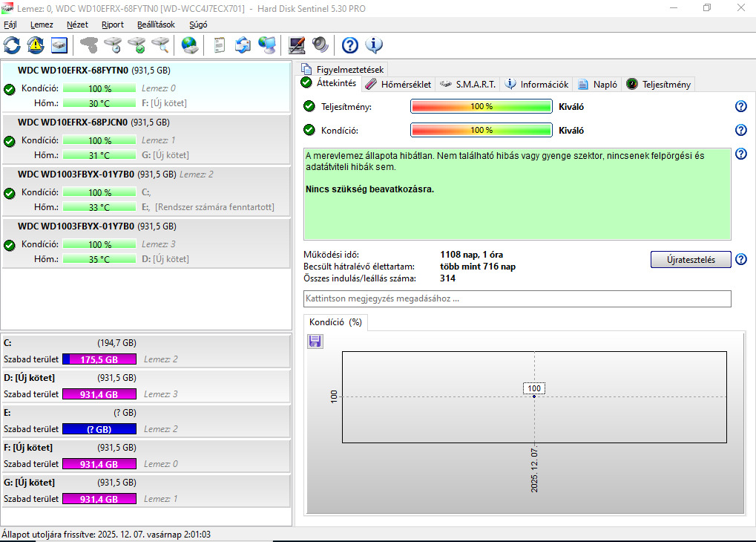
Task: Click the note field 'Kattintson megjegyzés megadásához'
Action: 517,298
